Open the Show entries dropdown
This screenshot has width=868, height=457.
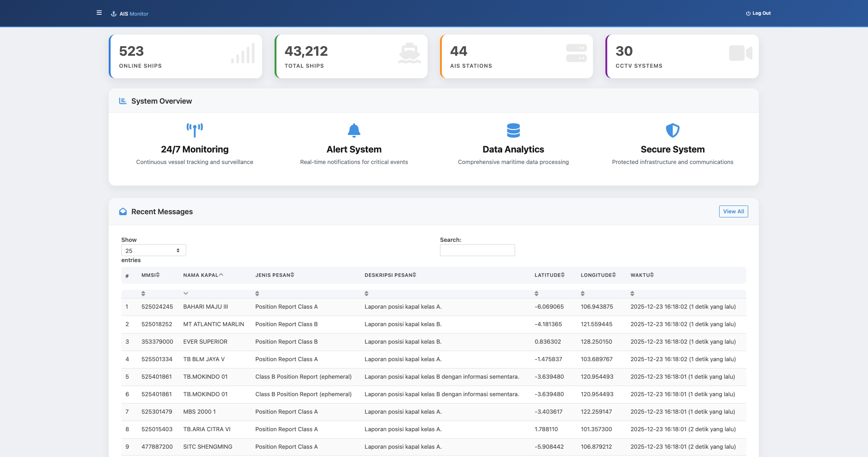pyautogui.click(x=153, y=250)
